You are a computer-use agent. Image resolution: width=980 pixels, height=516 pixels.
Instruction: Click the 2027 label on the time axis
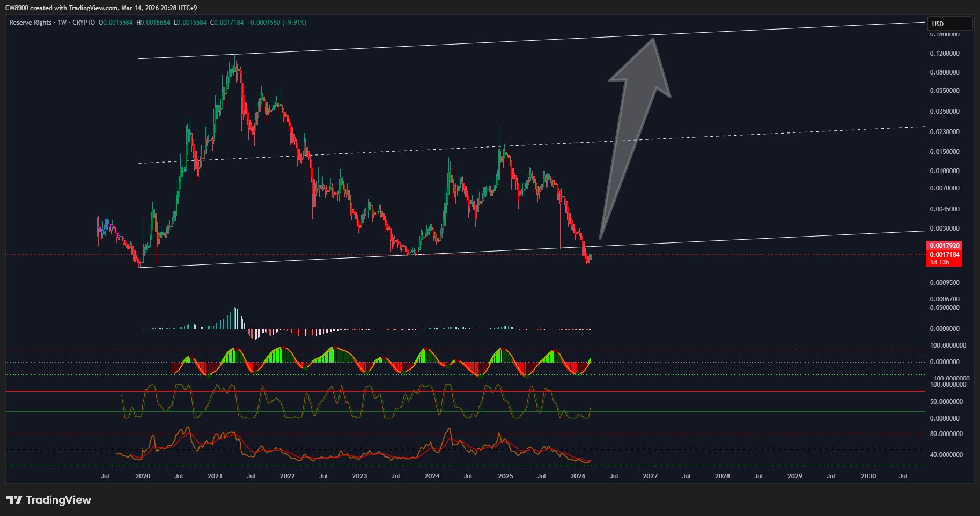coord(651,476)
